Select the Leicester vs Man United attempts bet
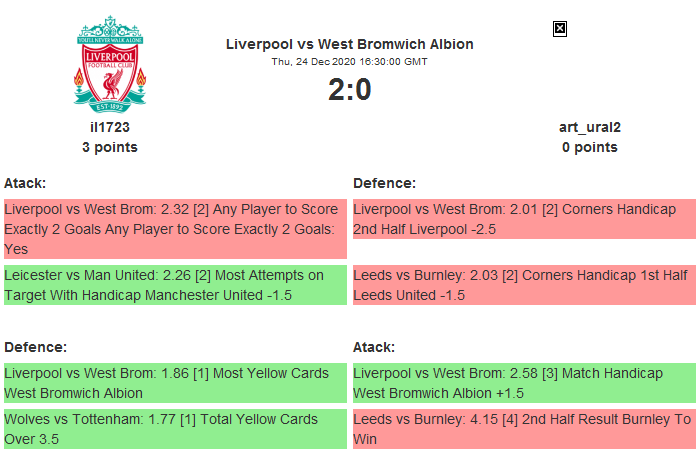The width and height of the screenshot is (700, 460). pos(175,285)
